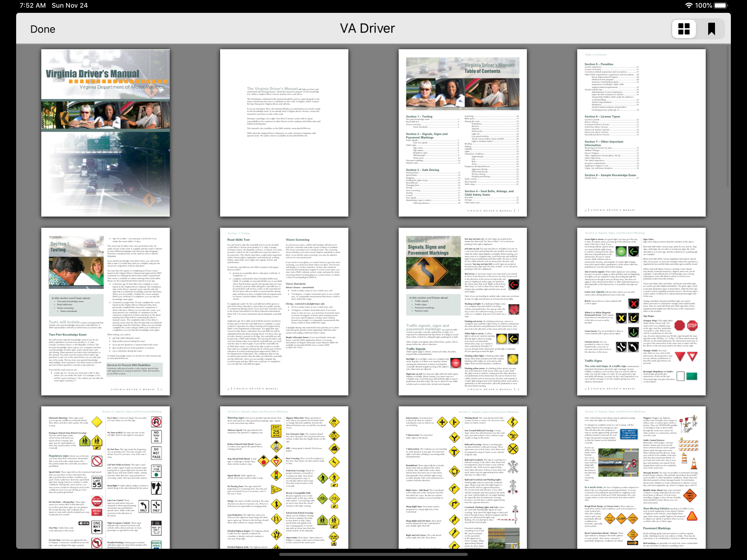747x560 pixels.
Task: Open Section 2 Signals, Signs and Pavement Markings page
Action: [x=463, y=311]
